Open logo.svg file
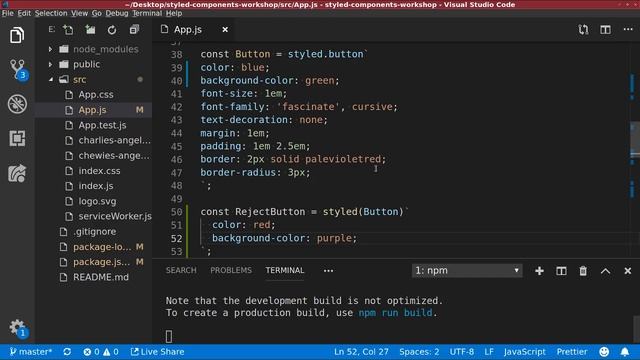 click(x=93, y=201)
